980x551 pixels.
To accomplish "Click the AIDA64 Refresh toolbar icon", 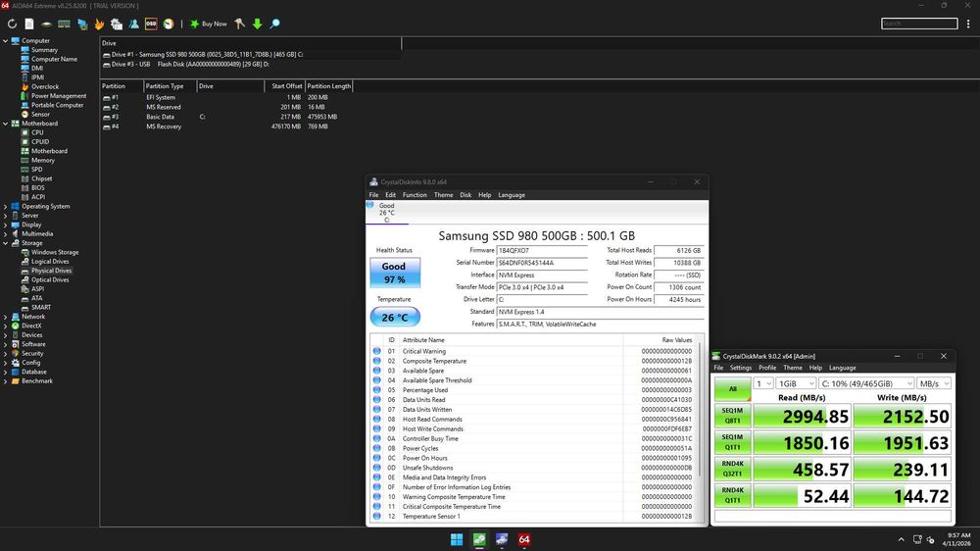I will click(12, 24).
